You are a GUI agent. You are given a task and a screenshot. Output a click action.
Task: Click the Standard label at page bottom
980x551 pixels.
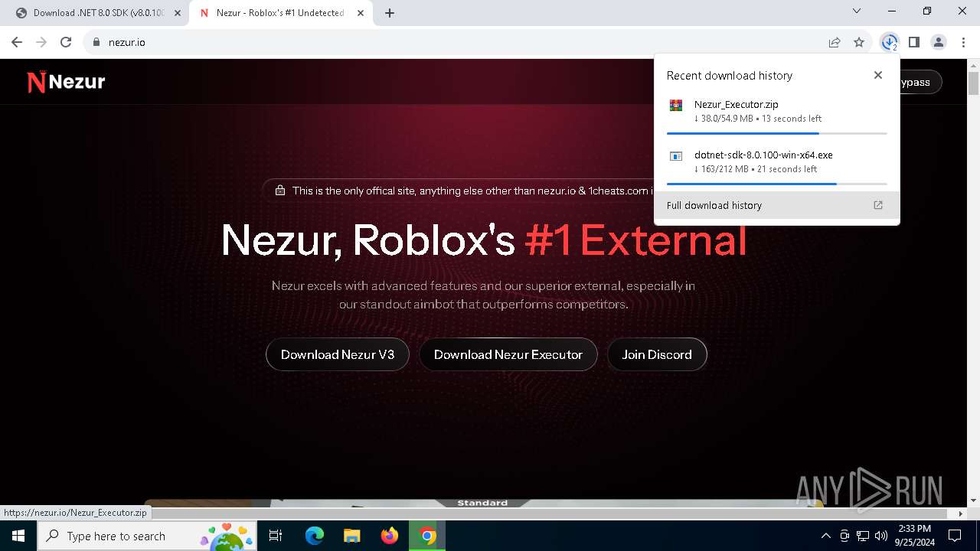tap(482, 503)
